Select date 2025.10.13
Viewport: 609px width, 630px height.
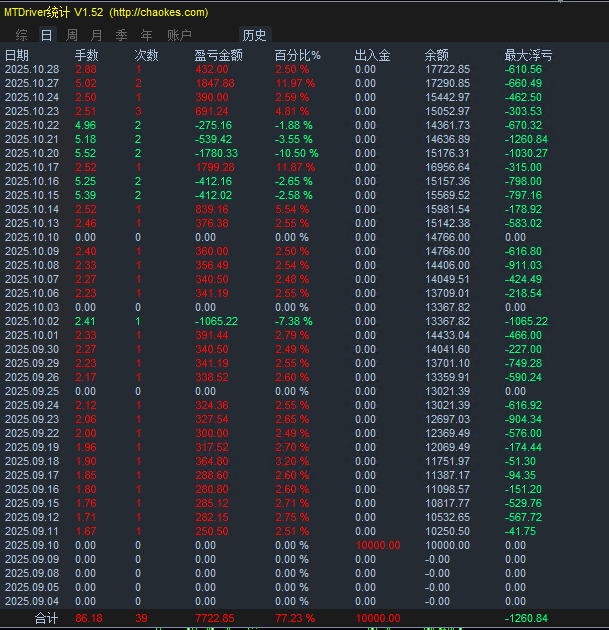(x=32, y=223)
